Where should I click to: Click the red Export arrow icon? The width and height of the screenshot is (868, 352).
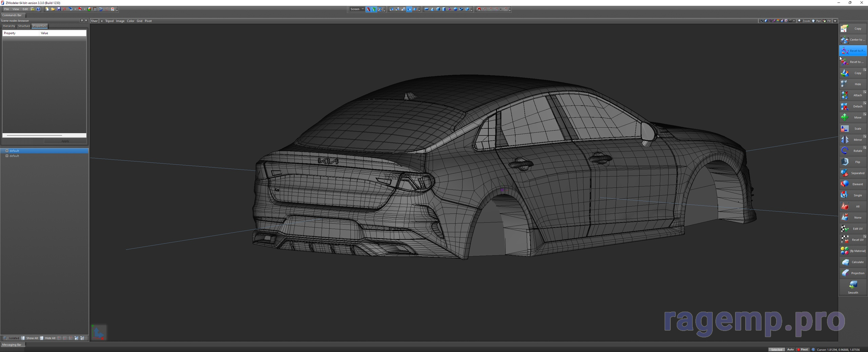pos(80,9)
